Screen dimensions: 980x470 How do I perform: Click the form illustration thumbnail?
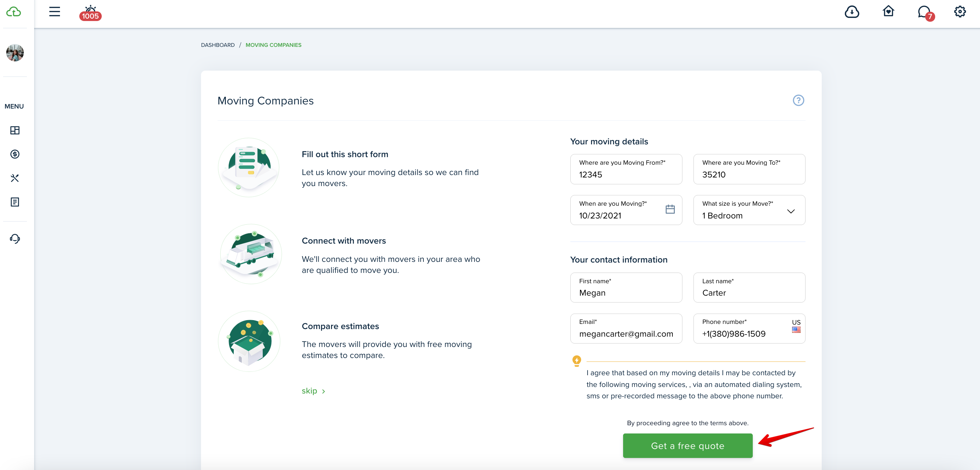pos(249,168)
